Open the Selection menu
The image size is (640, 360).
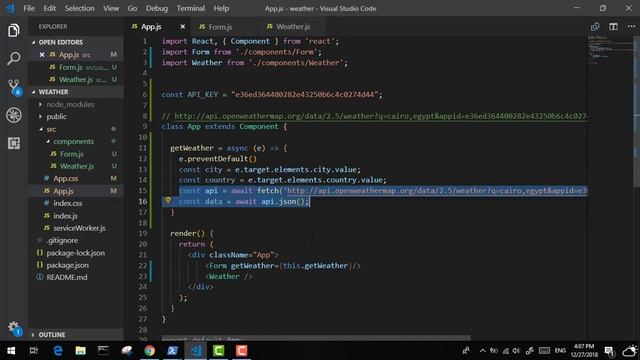[79, 8]
